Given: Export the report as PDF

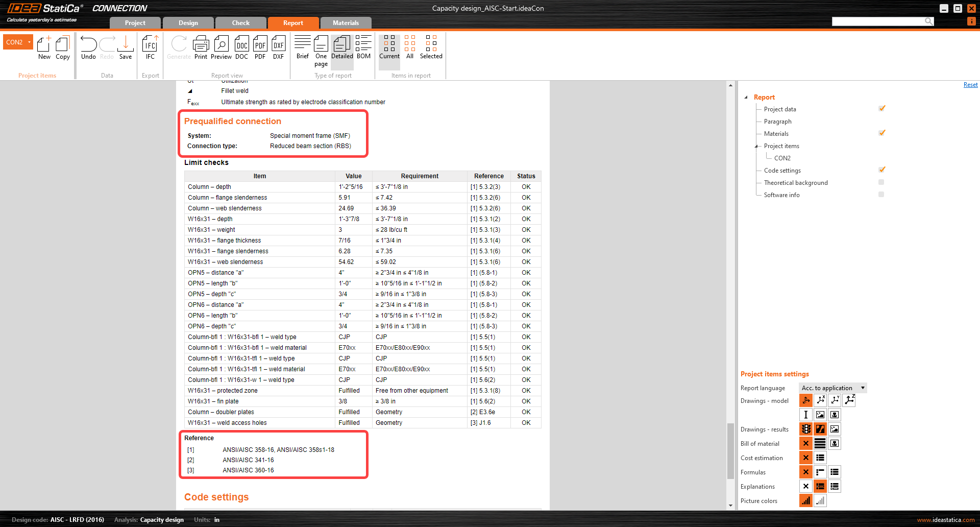Looking at the screenshot, I should click(x=260, y=47).
